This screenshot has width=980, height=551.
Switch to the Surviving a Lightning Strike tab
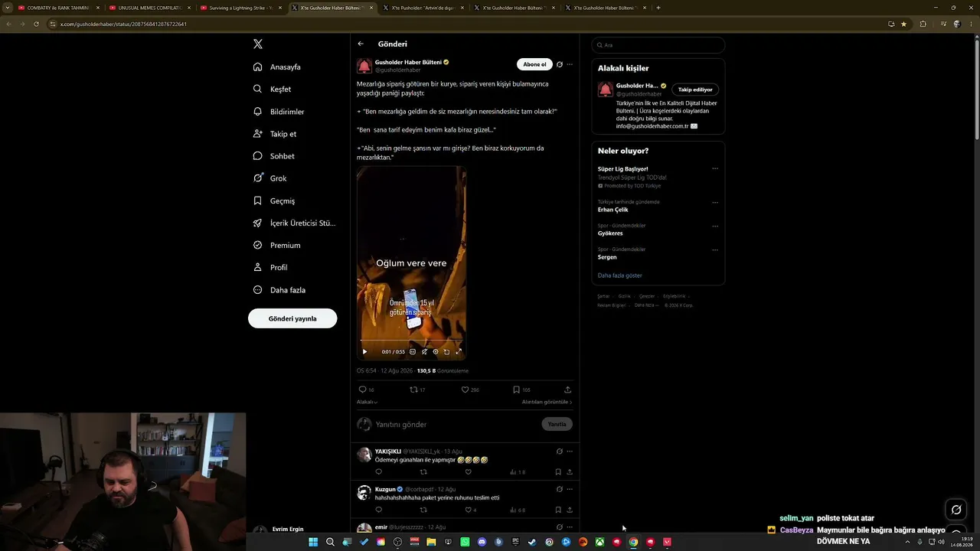240,8
